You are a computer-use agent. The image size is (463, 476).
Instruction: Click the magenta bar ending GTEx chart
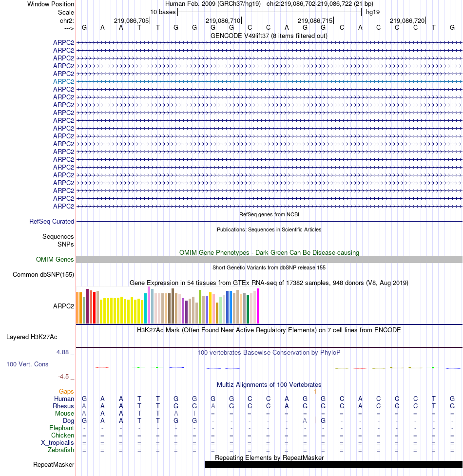tap(258, 306)
